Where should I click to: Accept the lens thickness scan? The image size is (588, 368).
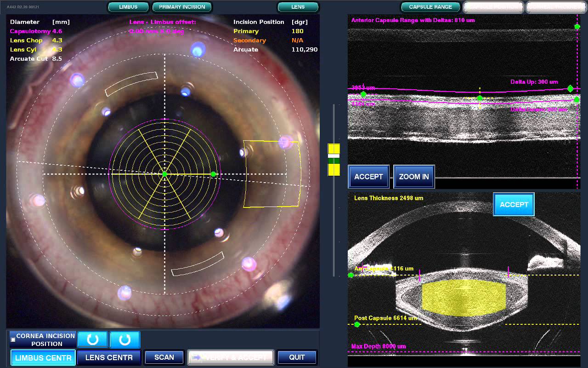click(x=514, y=205)
